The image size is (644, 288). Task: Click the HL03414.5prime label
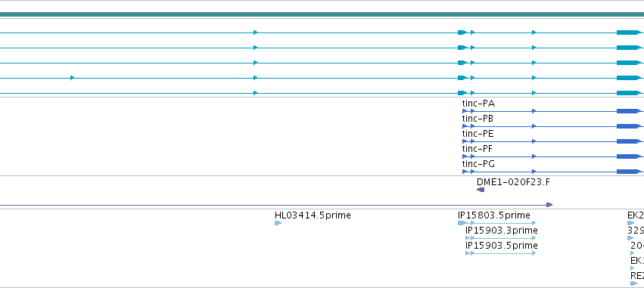(313, 215)
